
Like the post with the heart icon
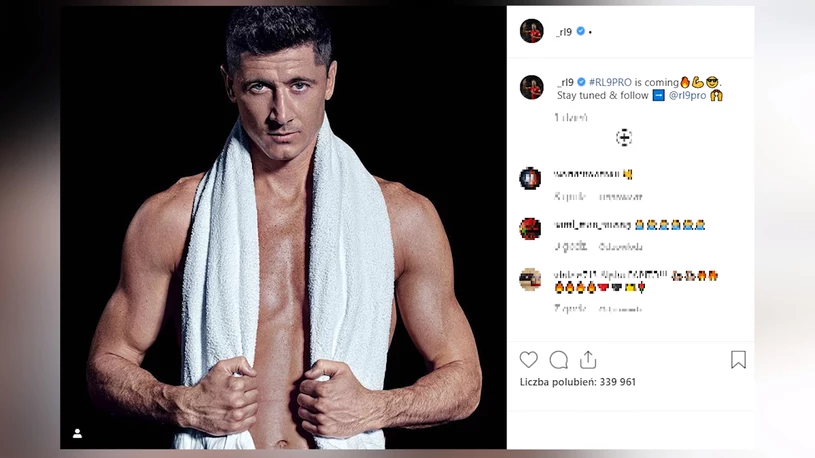point(528,359)
